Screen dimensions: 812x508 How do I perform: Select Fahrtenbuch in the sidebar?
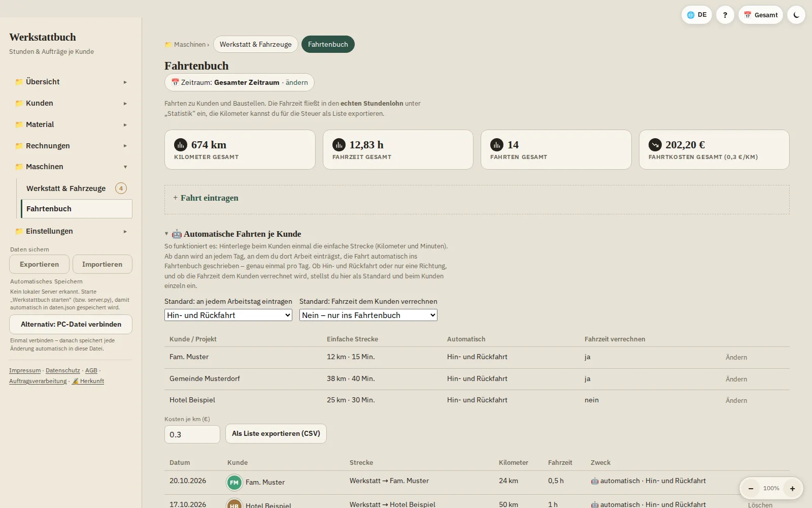point(76,209)
